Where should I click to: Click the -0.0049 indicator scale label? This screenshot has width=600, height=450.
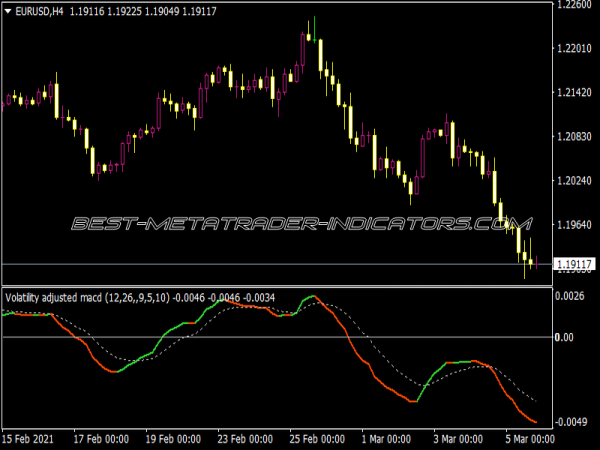(571, 422)
